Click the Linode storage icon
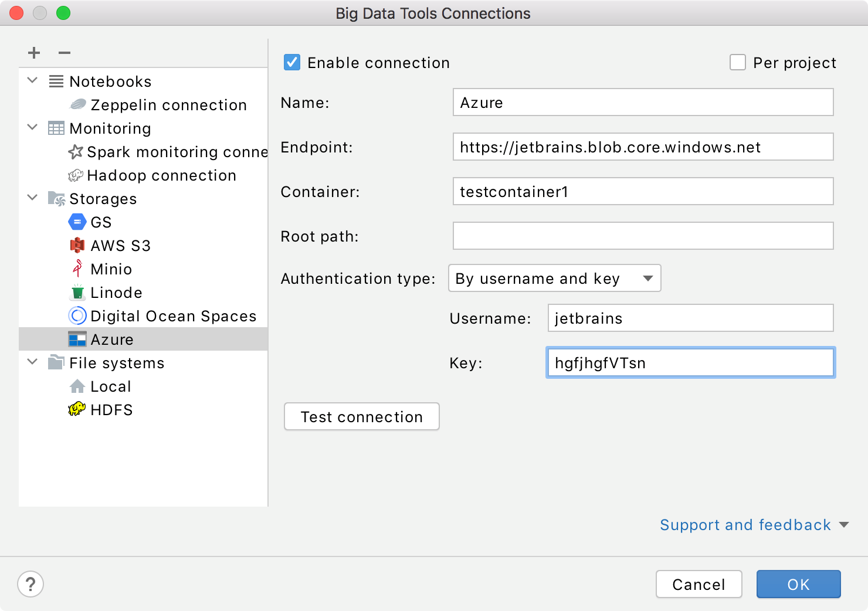Image resolution: width=868 pixels, height=611 pixels. pyautogui.click(x=77, y=292)
